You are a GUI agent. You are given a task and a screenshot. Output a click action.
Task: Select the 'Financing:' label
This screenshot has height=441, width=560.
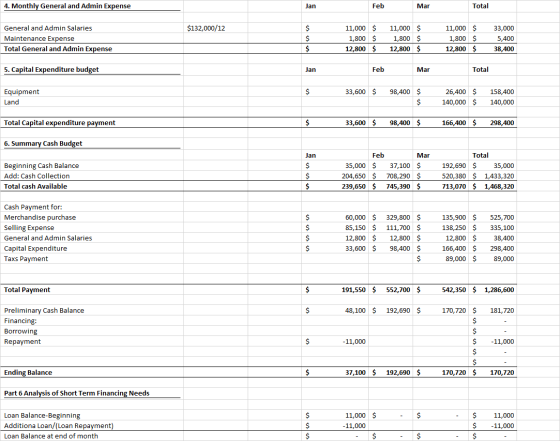pos(20,321)
